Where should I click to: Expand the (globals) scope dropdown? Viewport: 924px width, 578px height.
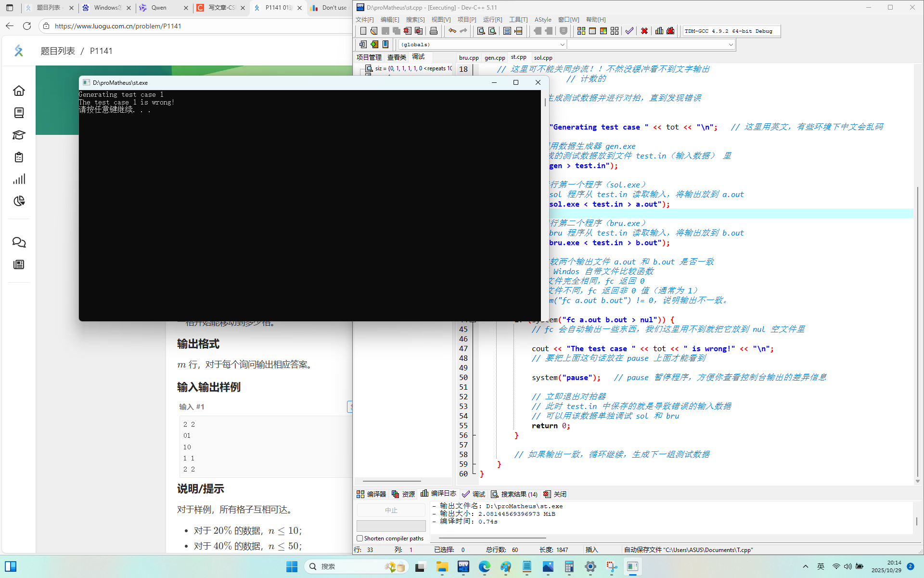pyautogui.click(x=562, y=44)
